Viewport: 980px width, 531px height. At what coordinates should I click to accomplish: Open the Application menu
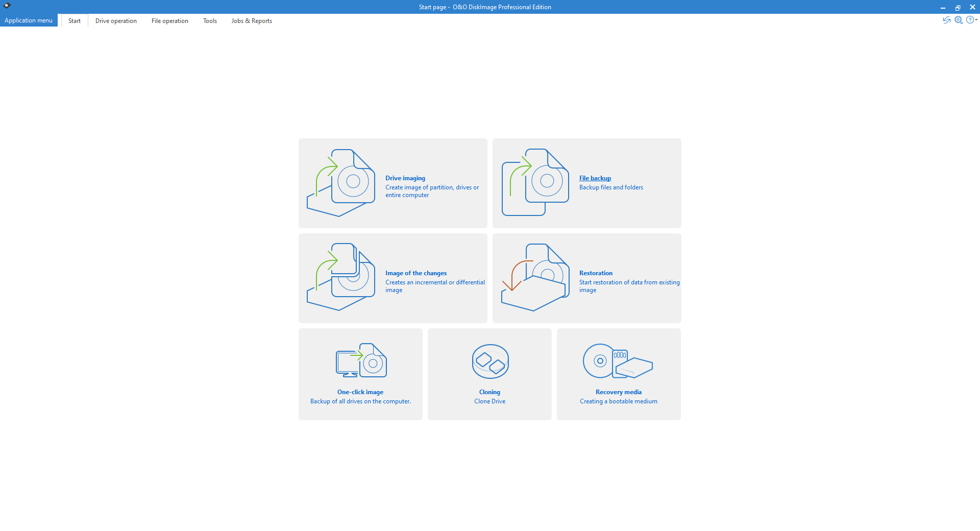click(x=29, y=20)
